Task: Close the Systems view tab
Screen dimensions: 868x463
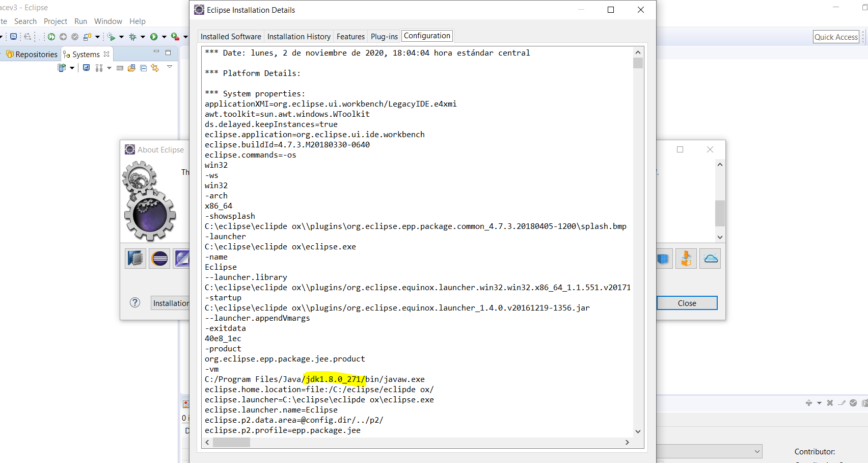Action: [x=106, y=54]
